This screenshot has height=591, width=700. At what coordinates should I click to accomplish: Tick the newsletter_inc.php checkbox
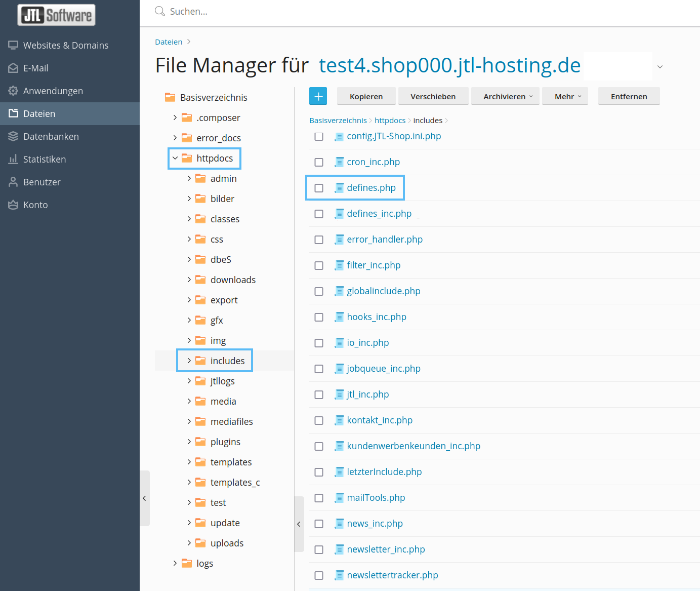(x=319, y=549)
